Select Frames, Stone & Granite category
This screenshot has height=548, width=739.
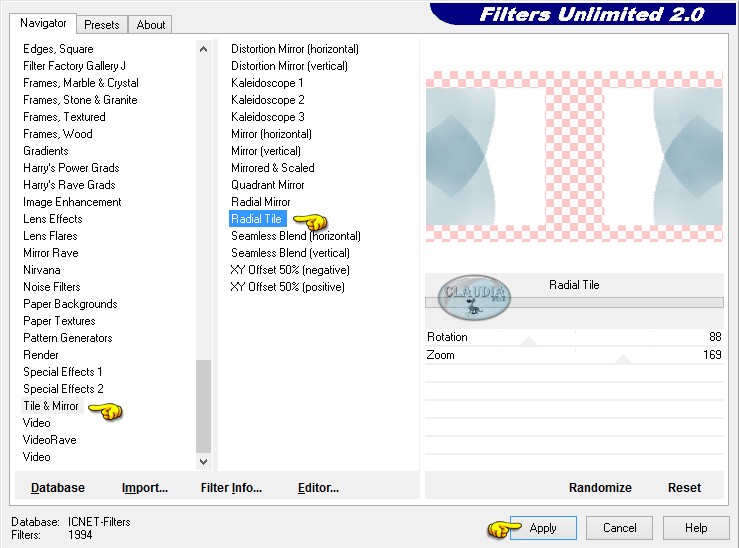click(80, 100)
